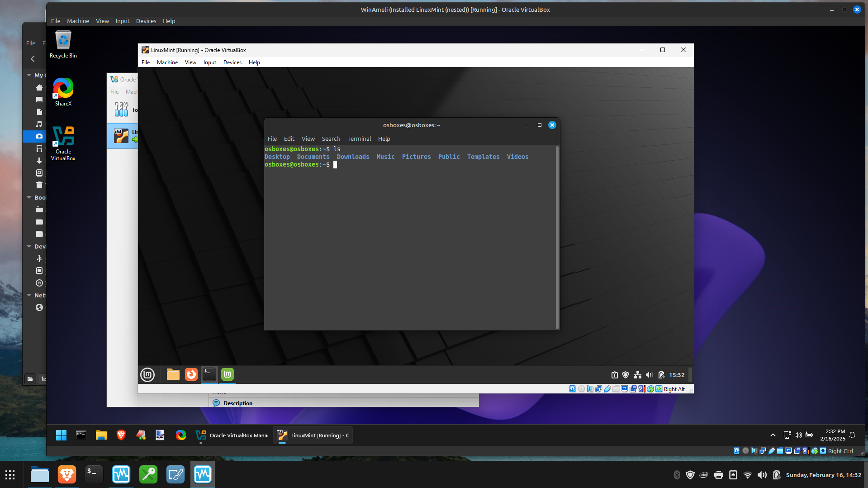Screen dimensions: 868x488
Task: Select LinuxMint [Running] taskbar button
Action: (x=313, y=435)
